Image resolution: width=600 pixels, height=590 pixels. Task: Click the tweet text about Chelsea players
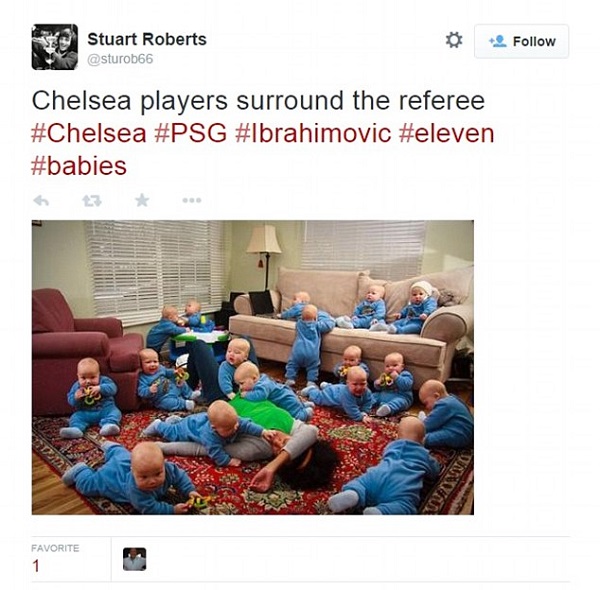tap(258, 101)
